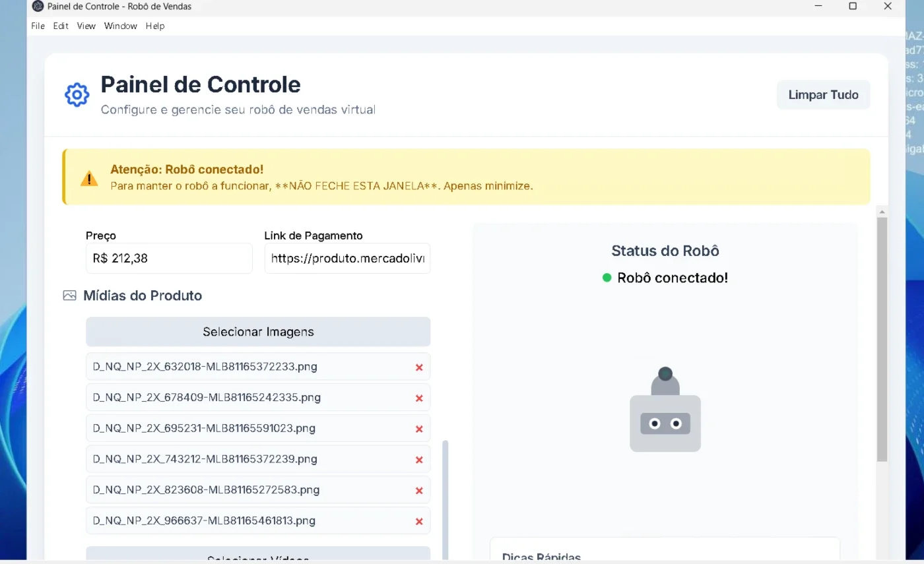This screenshot has height=564, width=924.
Task: Click the Mídias do Produto picture icon
Action: [69, 296]
